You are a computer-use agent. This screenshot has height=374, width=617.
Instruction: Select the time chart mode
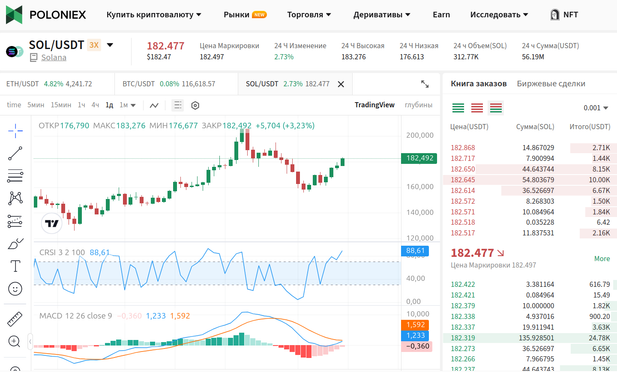coord(14,105)
